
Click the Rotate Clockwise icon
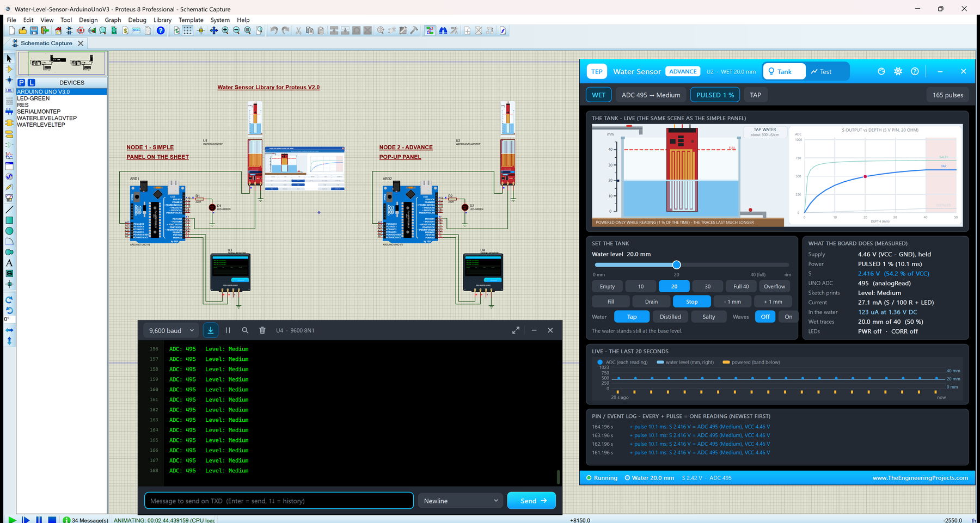[x=9, y=300]
